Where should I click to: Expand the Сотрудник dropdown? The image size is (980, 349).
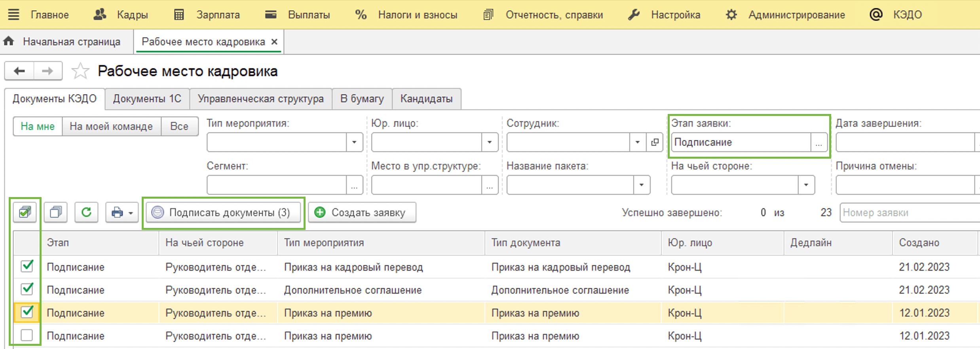pyautogui.click(x=637, y=142)
